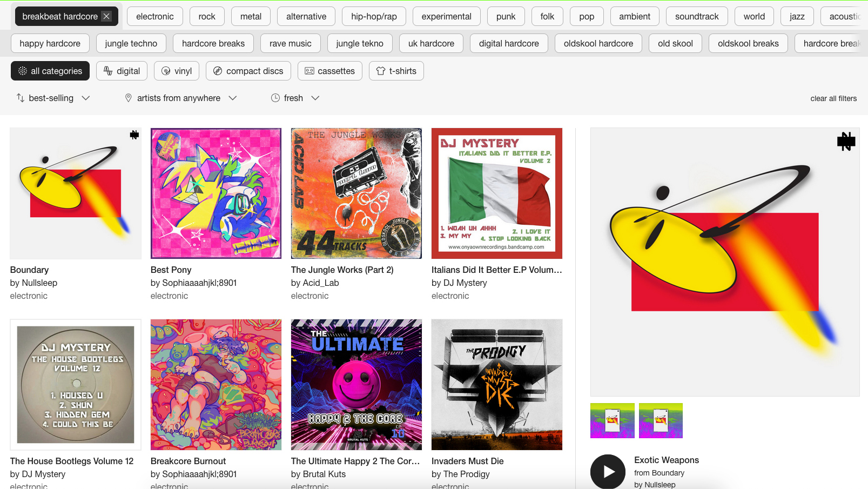Viewport: 868px width, 489px height.
Task: Show only cassettes releases
Action: click(x=329, y=71)
